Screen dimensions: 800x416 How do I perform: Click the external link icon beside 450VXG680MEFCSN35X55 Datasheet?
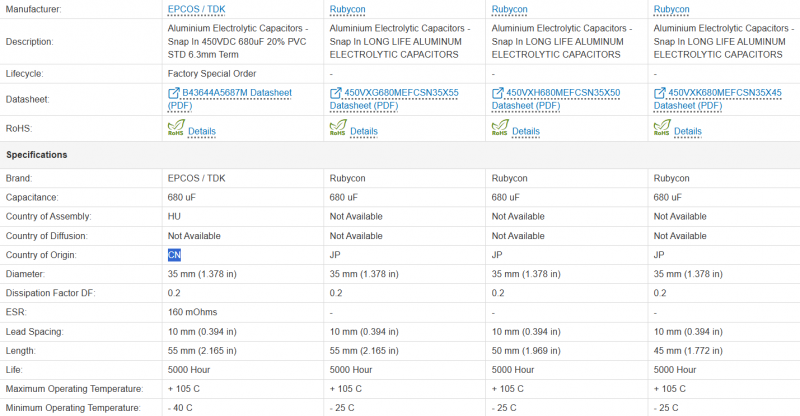click(x=336, y=92)
